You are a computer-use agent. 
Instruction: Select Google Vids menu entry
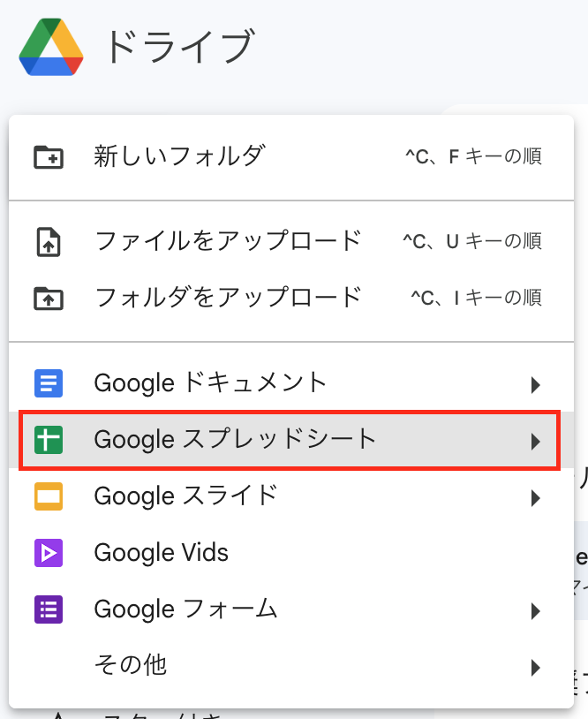click(x=162, y=553)
